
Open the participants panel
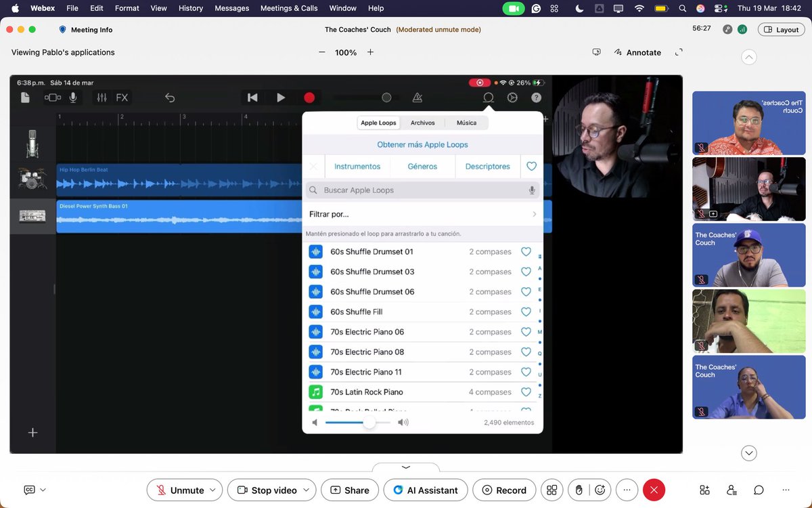pyautogui.click(x=731, y=490)
